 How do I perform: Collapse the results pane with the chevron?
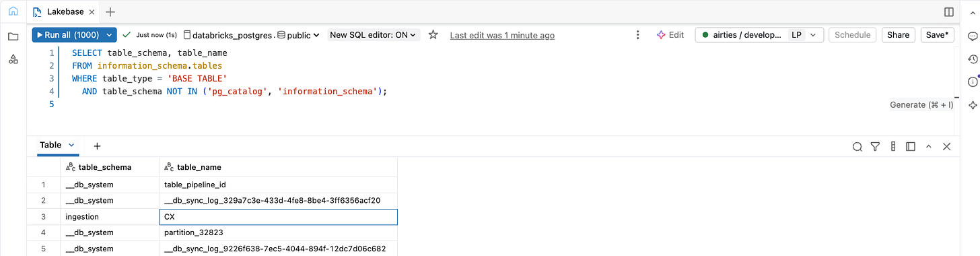pyautogui.click(x=929, y=146)
